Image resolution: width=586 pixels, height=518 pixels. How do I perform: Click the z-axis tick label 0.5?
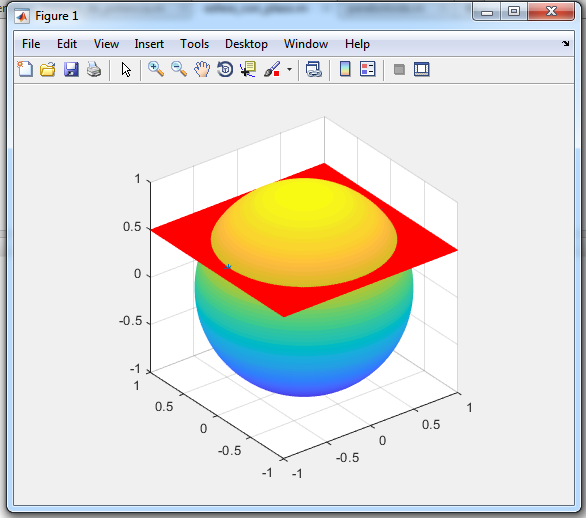[x=132, y=227]
